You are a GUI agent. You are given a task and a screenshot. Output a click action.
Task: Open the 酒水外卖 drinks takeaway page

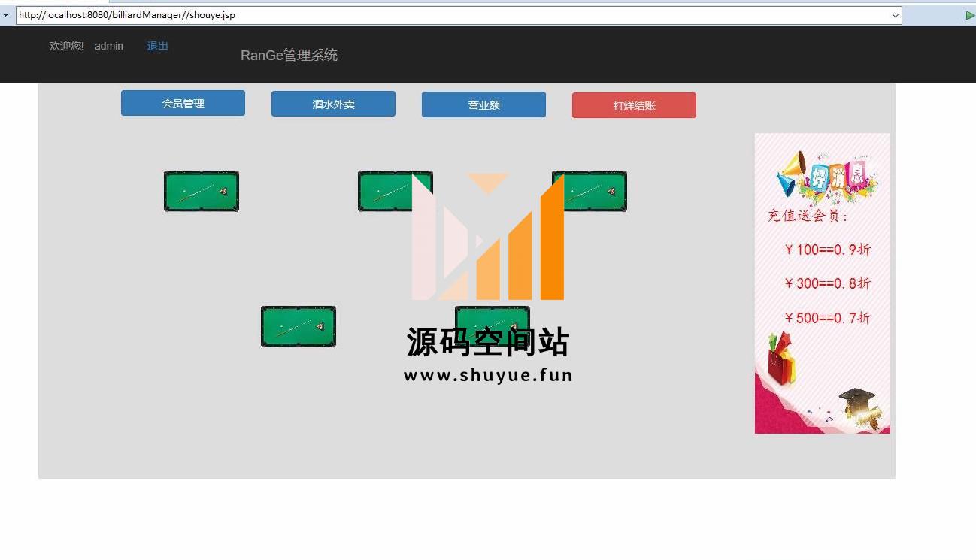pos(333,104)
